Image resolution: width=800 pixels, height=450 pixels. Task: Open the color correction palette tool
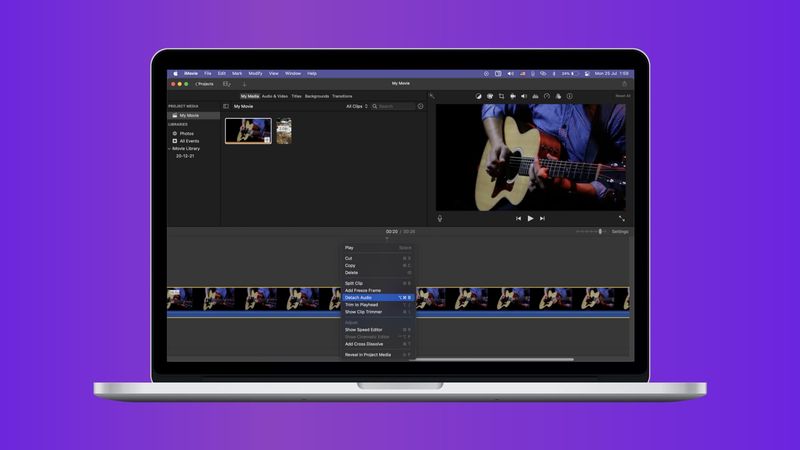point(490,96)
